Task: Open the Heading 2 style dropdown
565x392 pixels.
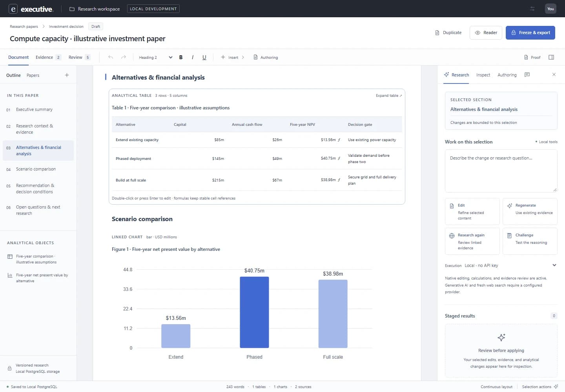Action: point(155,57)
